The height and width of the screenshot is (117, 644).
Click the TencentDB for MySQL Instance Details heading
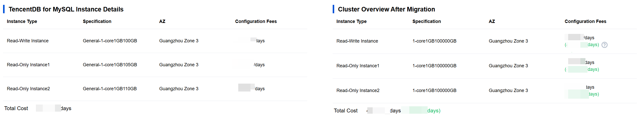click(66, 9)
